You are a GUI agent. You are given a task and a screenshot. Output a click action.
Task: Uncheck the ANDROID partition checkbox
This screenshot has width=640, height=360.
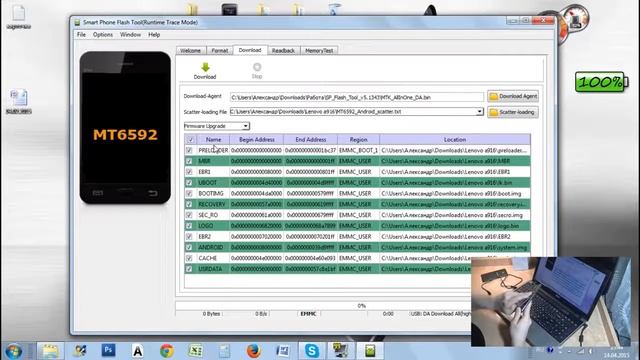(x=189, y=247)
